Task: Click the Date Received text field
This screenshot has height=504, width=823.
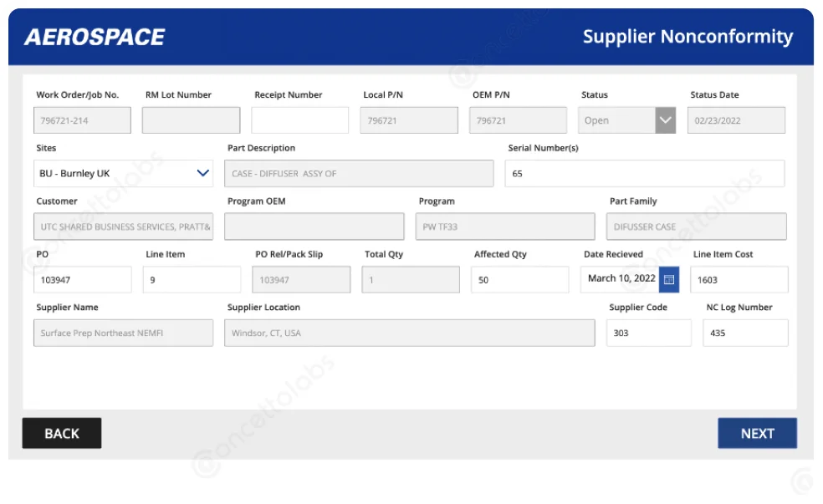Action: (x=620, y=279)
